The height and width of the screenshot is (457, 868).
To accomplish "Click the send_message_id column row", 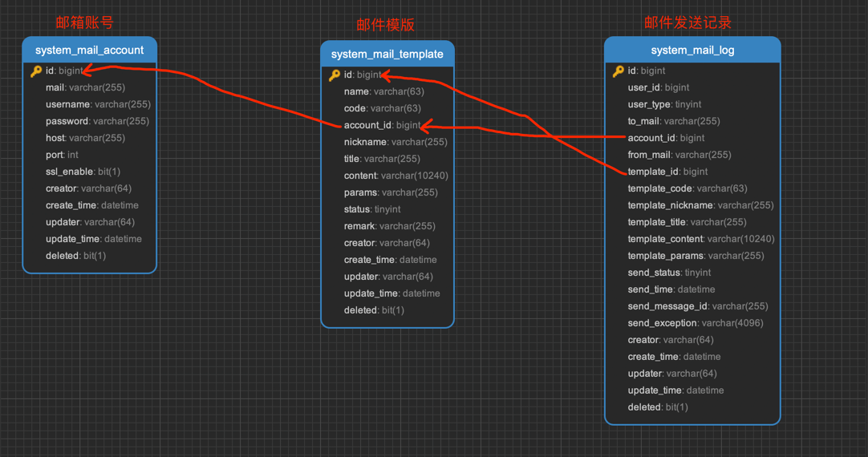I will point(697,306).
